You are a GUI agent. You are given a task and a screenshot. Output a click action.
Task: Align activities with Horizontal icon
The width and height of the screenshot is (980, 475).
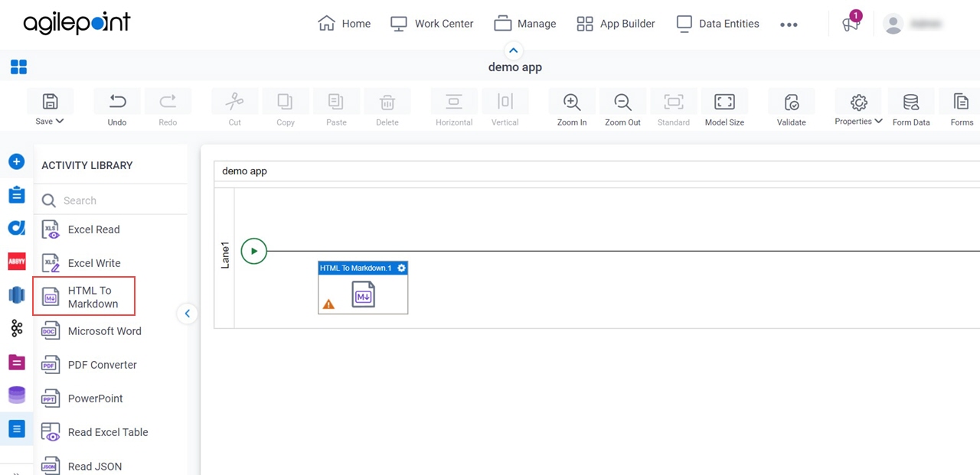point(454,102)
